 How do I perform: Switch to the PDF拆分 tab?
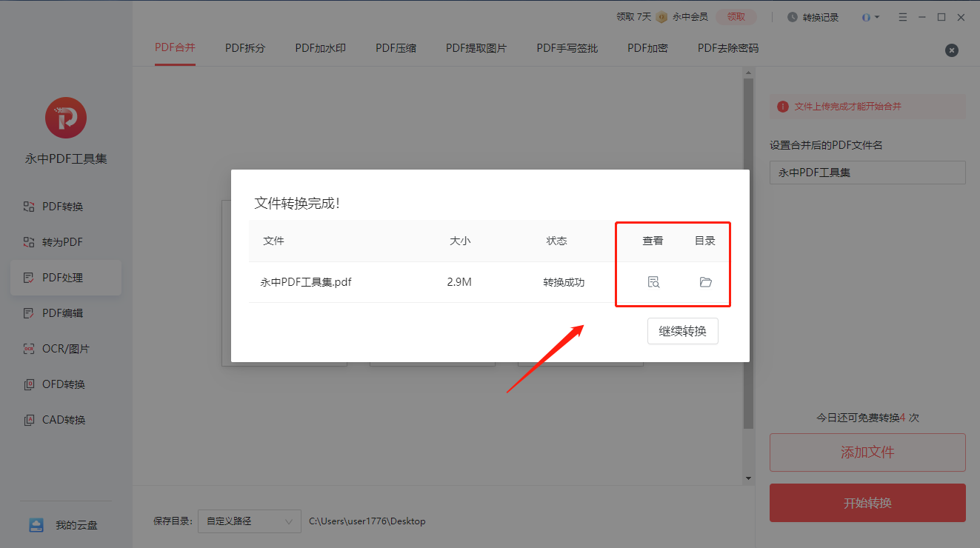[245, 48]
